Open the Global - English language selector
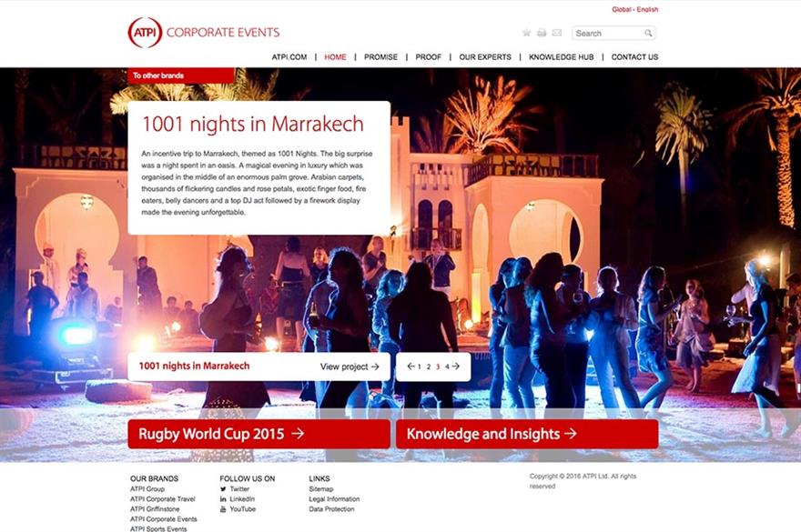The image size is (801, 532). [635, 9]
